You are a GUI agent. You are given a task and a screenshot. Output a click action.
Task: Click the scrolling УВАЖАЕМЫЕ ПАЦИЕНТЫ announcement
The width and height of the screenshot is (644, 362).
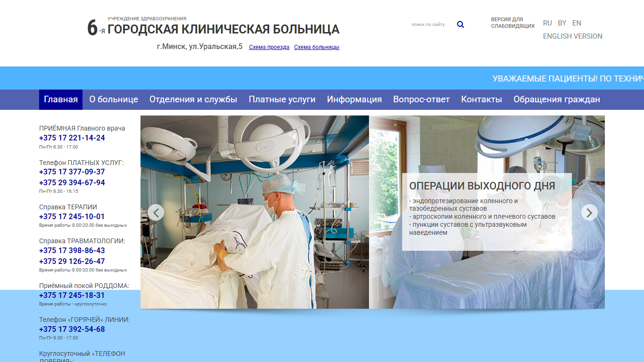pos(568,79)
